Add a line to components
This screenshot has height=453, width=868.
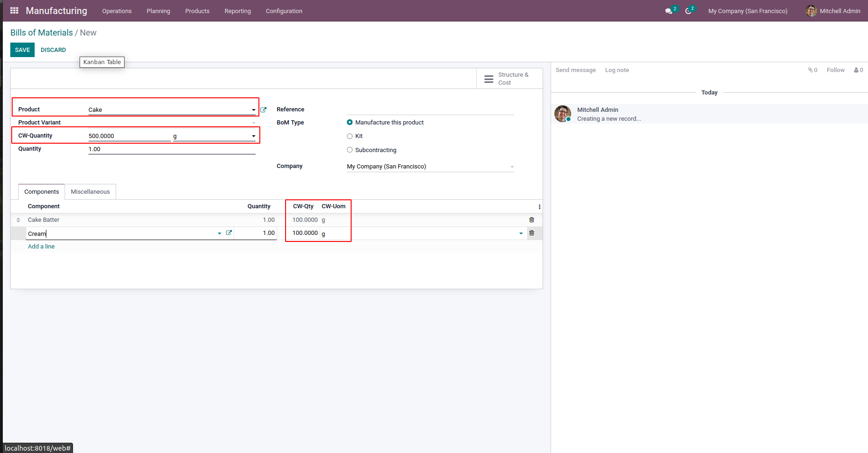(41, 247)
